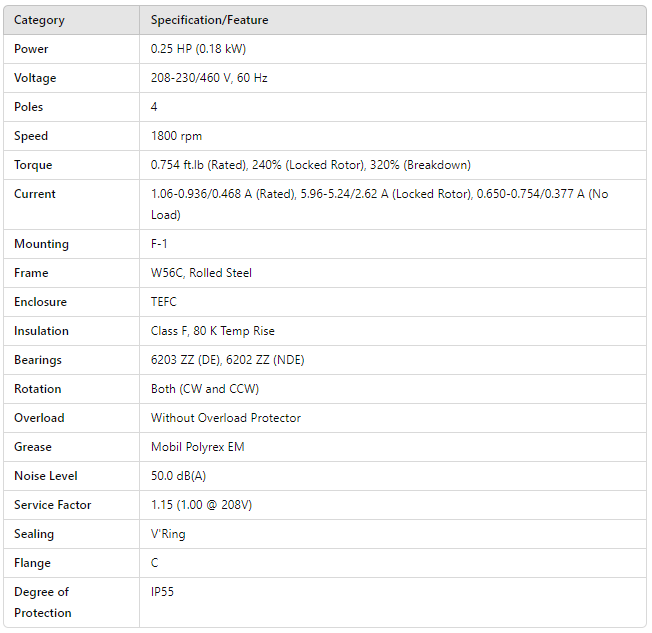
Task: Click the Specification/Feature column header
Action: click(x=209, y=20)
